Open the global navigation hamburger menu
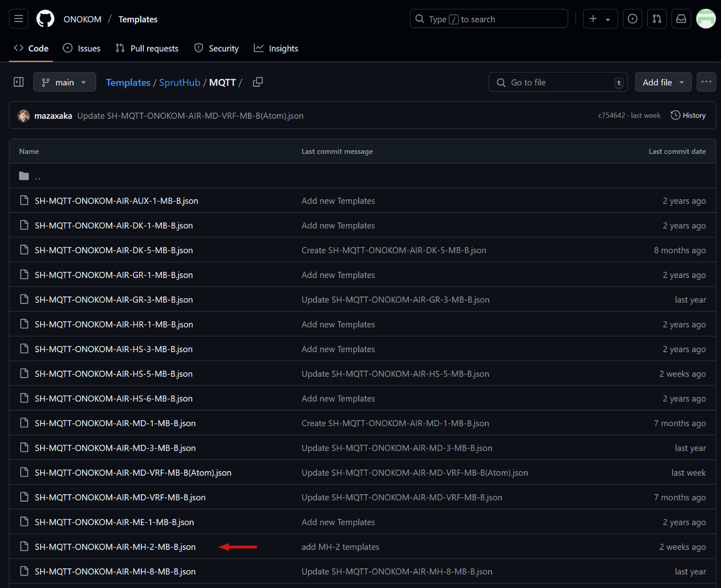This screenshot has height=588, width=721. 19,19
